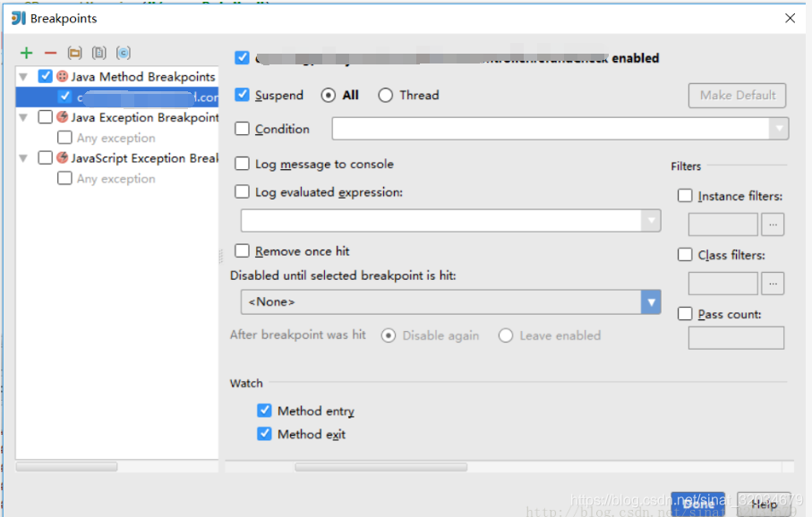Click the Java Exception Breakpoints category icon
Image resolution: width=812 pixels, height=517 pixels.
(x=62, y=117)
